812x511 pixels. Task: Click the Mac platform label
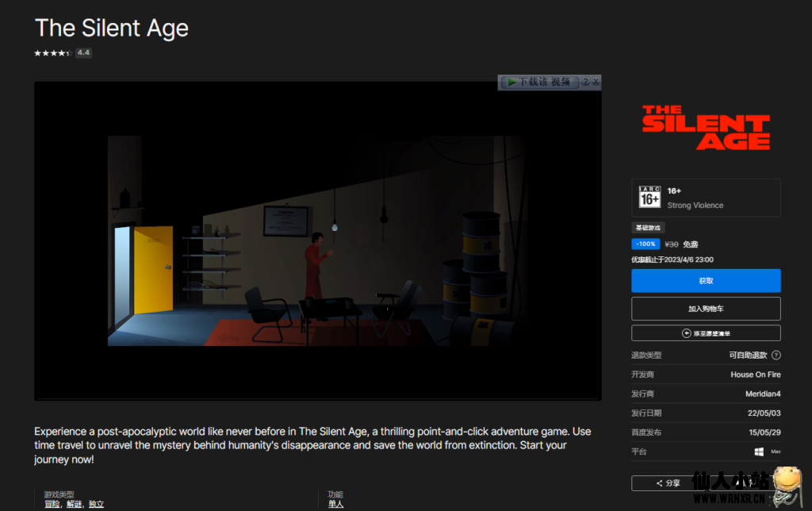(776, 452)
